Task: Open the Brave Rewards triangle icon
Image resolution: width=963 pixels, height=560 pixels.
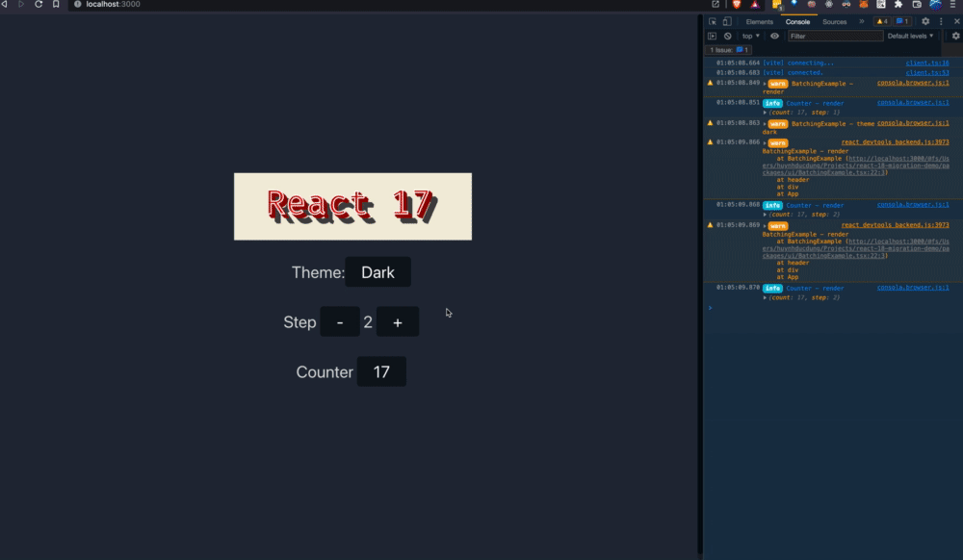Action: pyautogui.click(x=755, y=4)
